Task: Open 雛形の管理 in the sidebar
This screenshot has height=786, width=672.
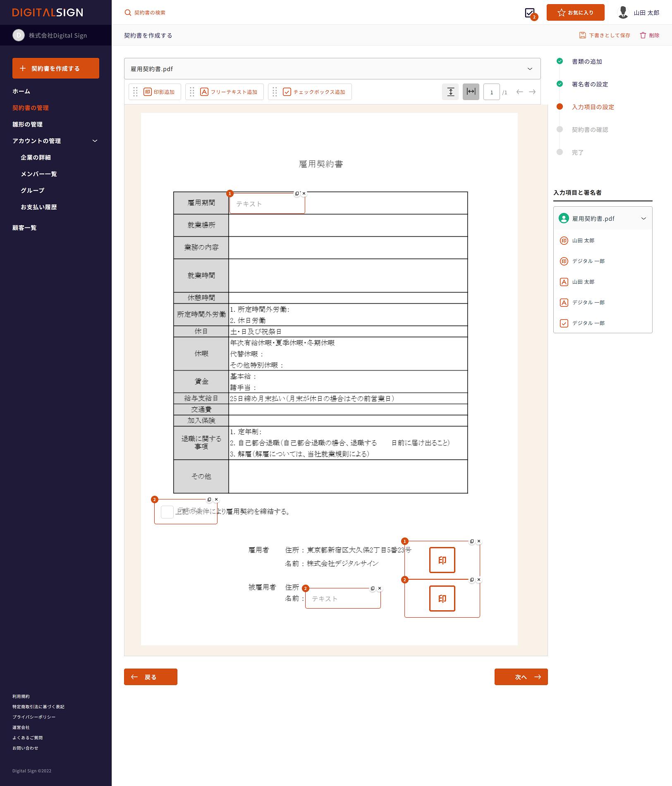Action: 27,124
